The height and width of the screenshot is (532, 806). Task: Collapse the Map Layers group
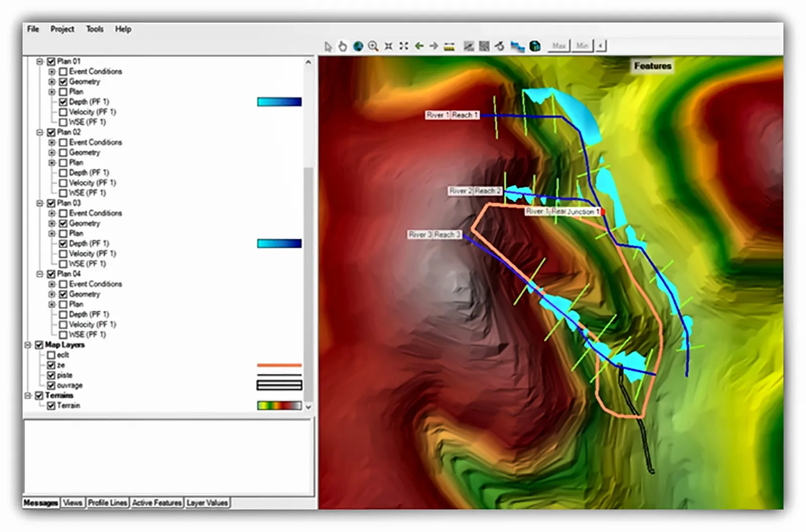[28, 345]
